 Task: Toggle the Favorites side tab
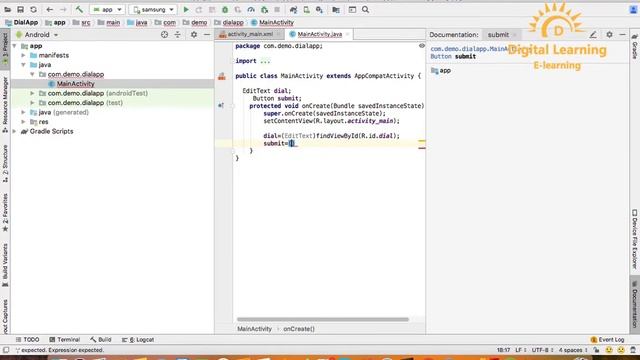coord(5,212)
